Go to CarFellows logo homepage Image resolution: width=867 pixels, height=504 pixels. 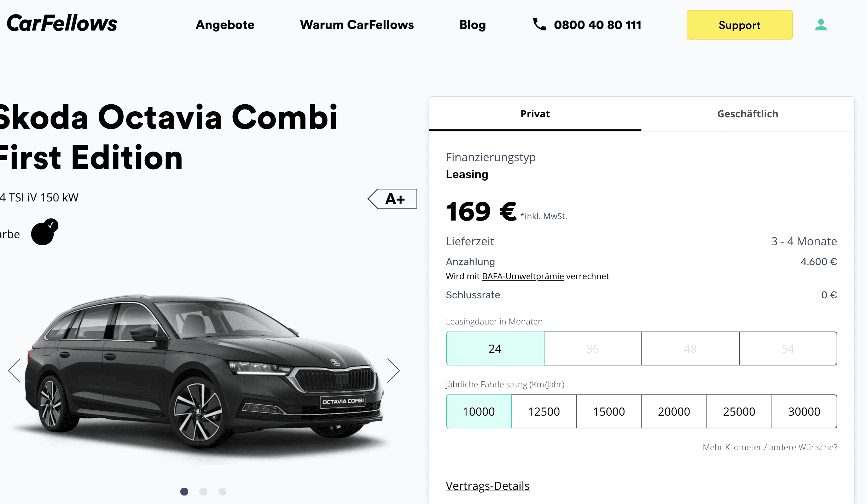tap(62, 24)
